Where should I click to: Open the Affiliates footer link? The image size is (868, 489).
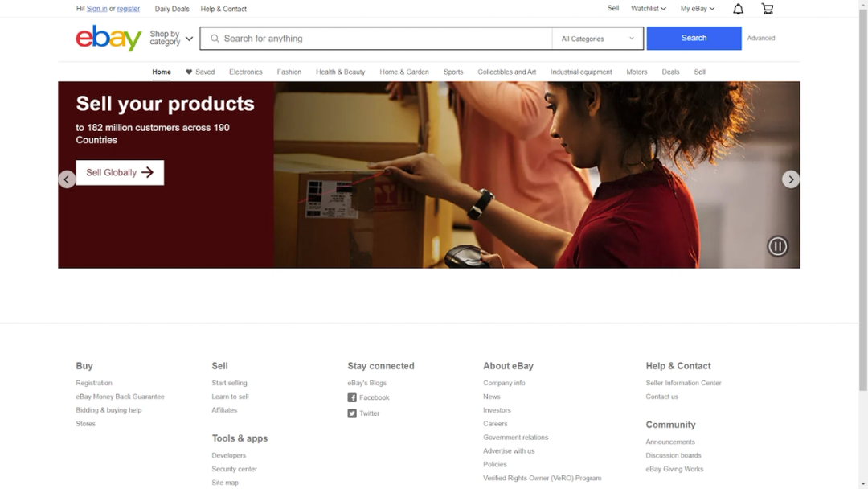[x=224, y=410]
